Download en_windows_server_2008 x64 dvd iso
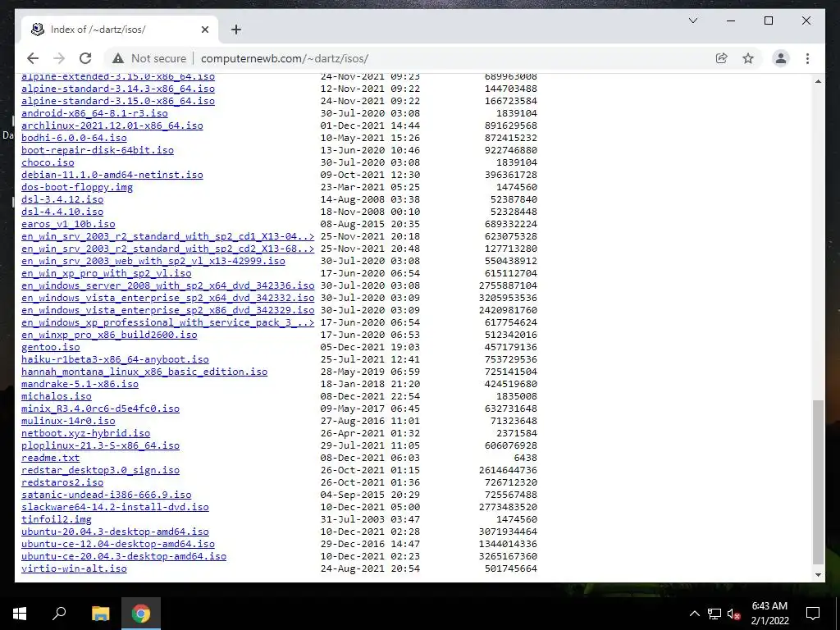 (167, 286)
